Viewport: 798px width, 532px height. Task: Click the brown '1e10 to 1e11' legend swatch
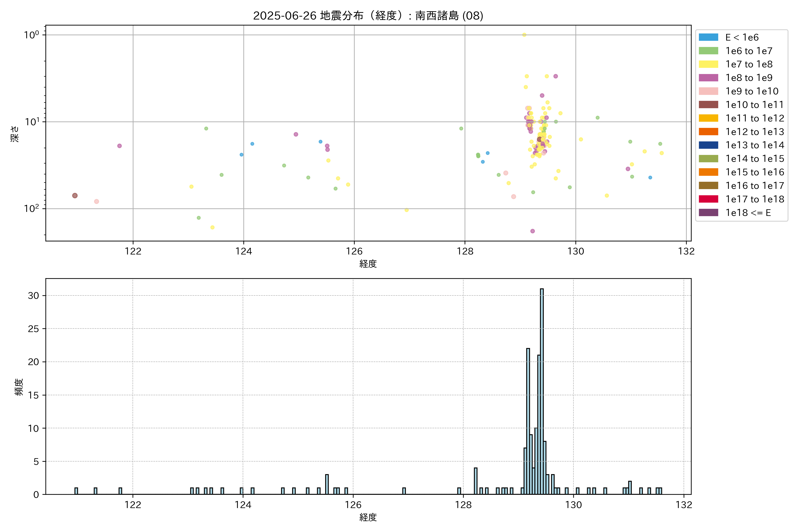(x=708, y=104)
